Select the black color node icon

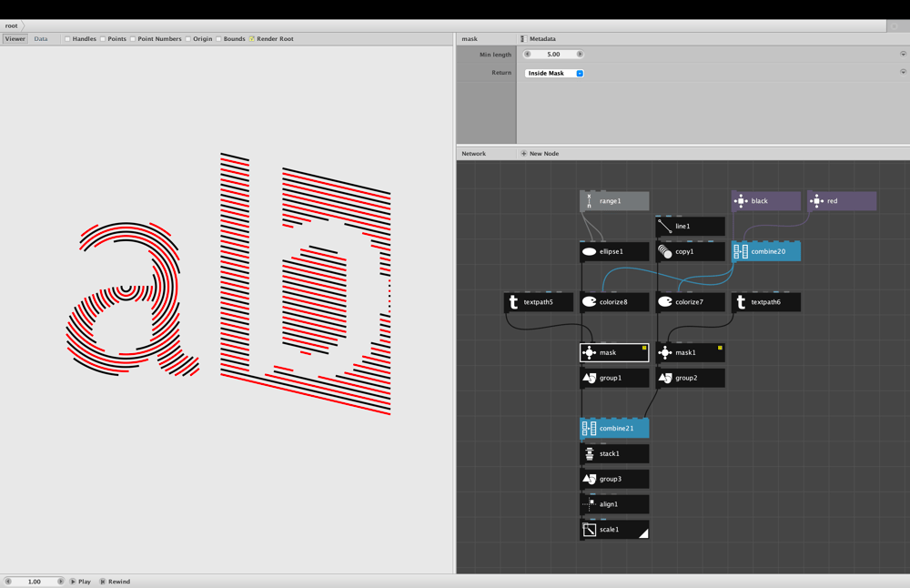point(741,201)
